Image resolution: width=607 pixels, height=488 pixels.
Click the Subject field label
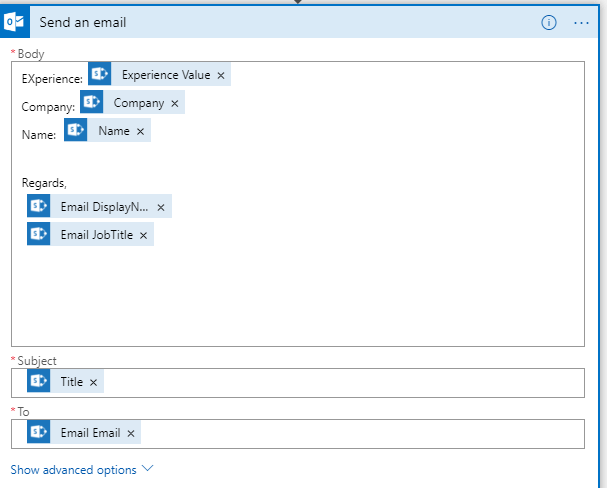pyautogui.click(x=37, y=361)
